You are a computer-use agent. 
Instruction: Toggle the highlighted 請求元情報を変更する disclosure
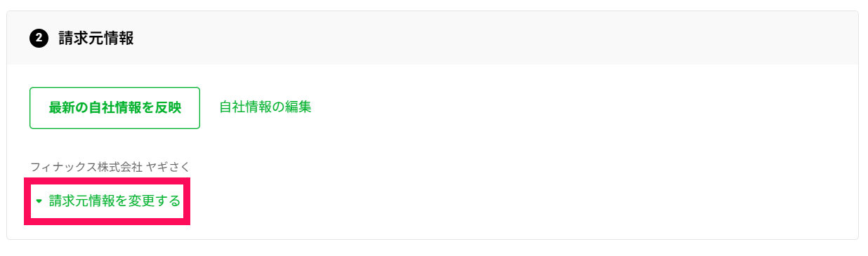click(107, 201)
